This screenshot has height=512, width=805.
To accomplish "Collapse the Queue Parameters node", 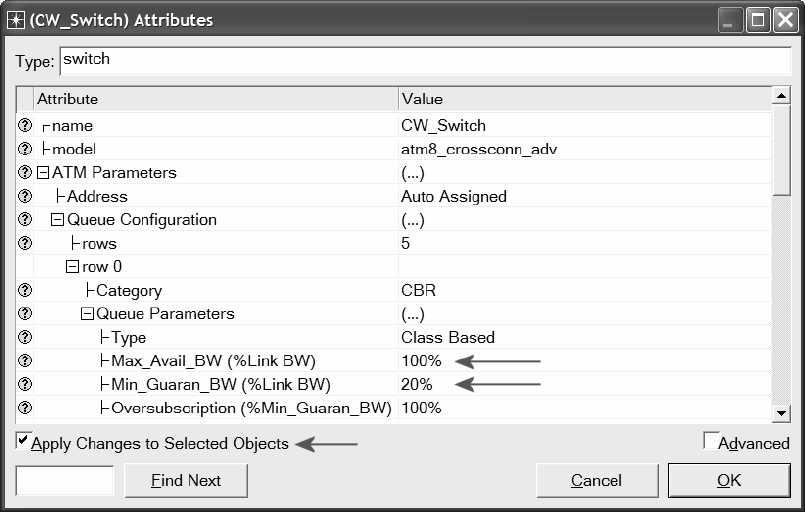I will (87, 314).
